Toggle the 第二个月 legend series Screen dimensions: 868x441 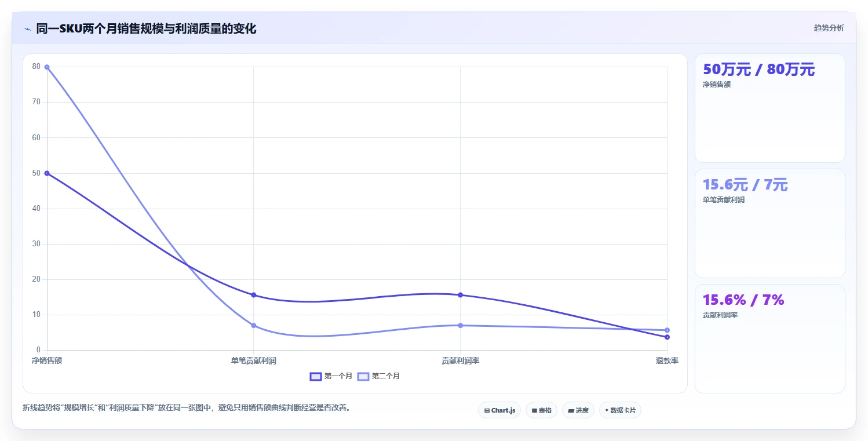[x=378, y=376]
